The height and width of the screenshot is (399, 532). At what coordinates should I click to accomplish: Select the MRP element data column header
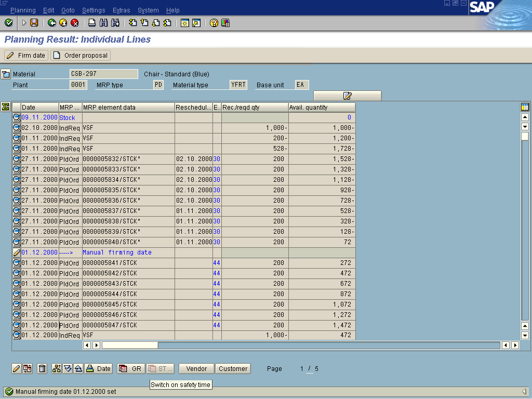click(128, 107)
